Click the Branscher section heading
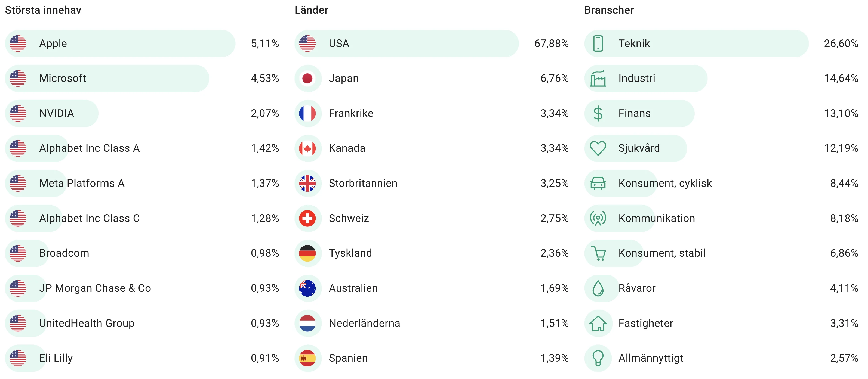The width and height of the screenshot is (868, 379). coord(609,10)
